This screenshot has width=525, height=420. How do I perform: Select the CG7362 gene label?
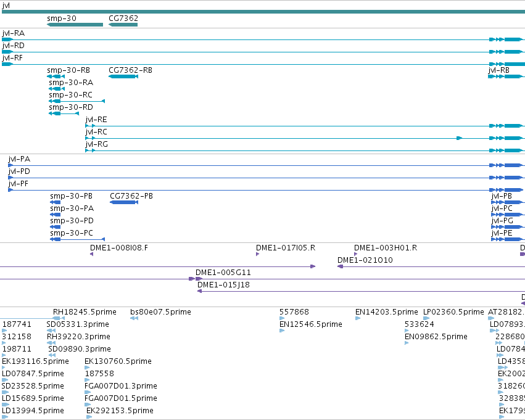(x=123, y=19)
